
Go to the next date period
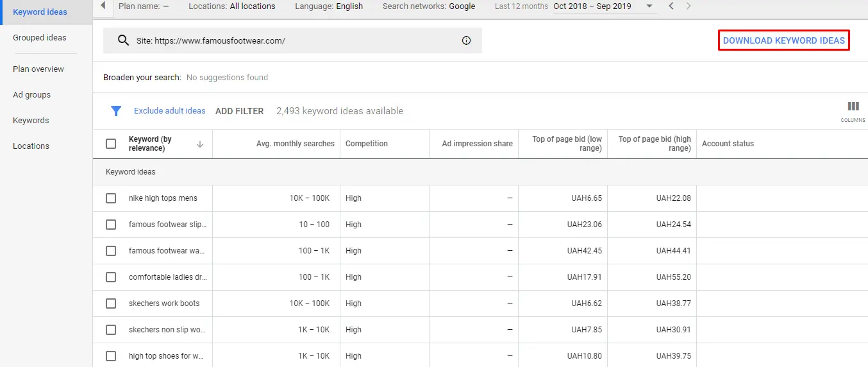689,6
